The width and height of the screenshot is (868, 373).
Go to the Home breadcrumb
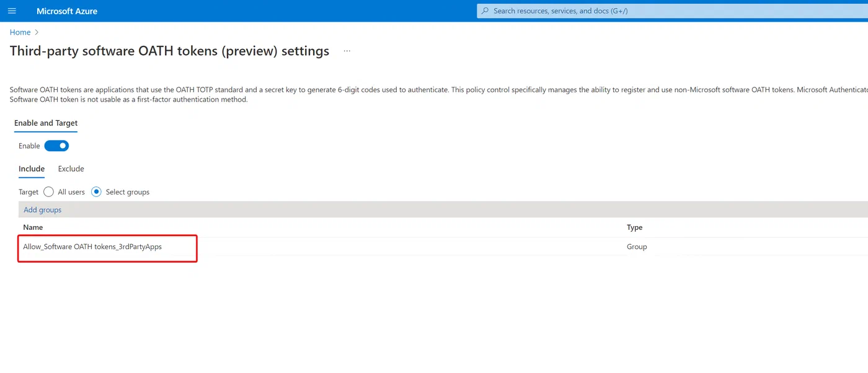point(20,32)
